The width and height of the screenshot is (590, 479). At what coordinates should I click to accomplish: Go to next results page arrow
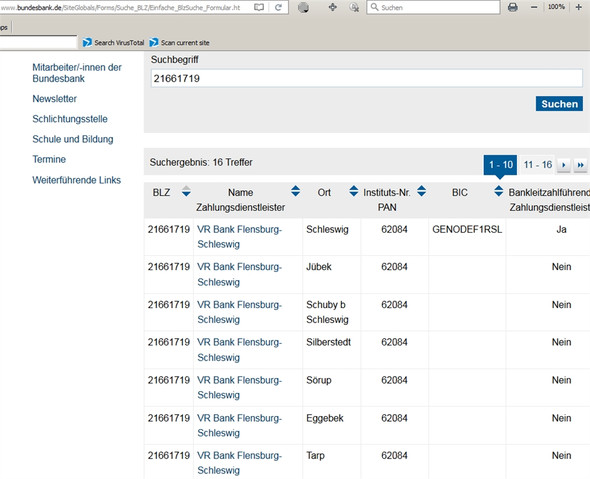pyautogui.click(x=564, y=165)
